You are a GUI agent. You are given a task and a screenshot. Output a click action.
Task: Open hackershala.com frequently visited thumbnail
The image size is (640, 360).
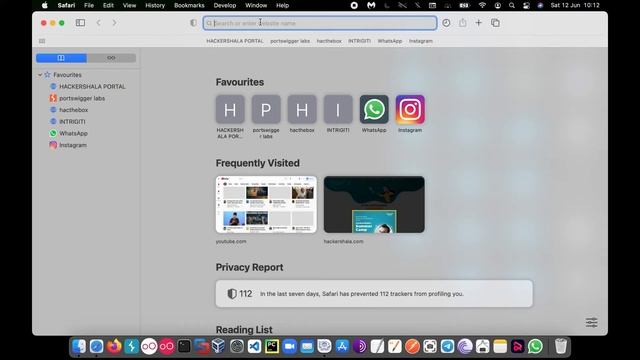click(x=374, y=204)
